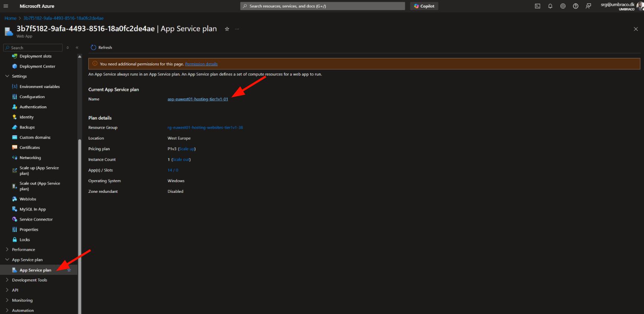644x314 pixels.
Task: Select Custom domains menu item
Action: tap(35, 137)
